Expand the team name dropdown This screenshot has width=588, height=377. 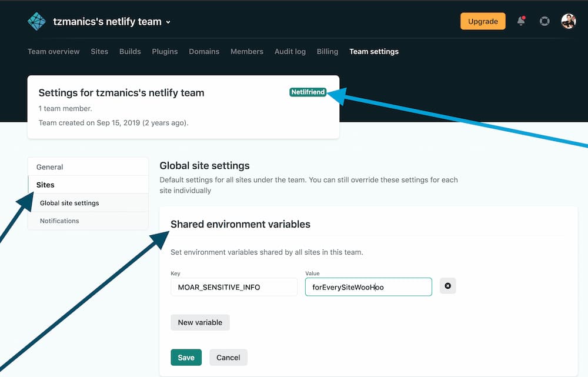168,21
